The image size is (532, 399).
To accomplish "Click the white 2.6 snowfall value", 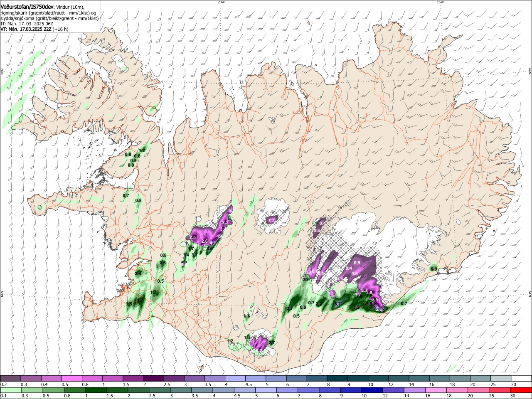I will (x=204, y=241).
